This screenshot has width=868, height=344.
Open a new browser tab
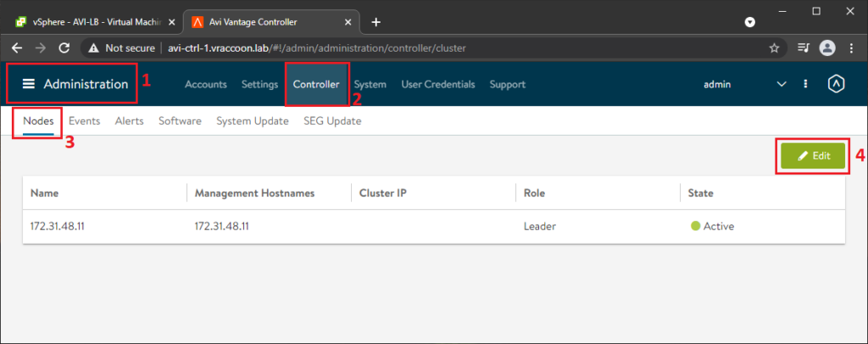[376, 22]
